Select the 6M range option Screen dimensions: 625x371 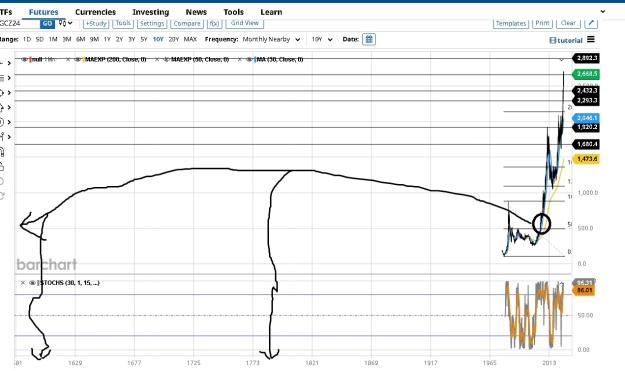coord(81,39)
